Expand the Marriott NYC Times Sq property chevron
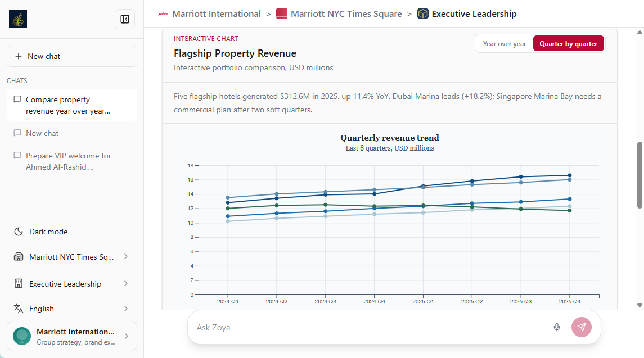The width and height of the screenshot is (644, 358). 125,257
